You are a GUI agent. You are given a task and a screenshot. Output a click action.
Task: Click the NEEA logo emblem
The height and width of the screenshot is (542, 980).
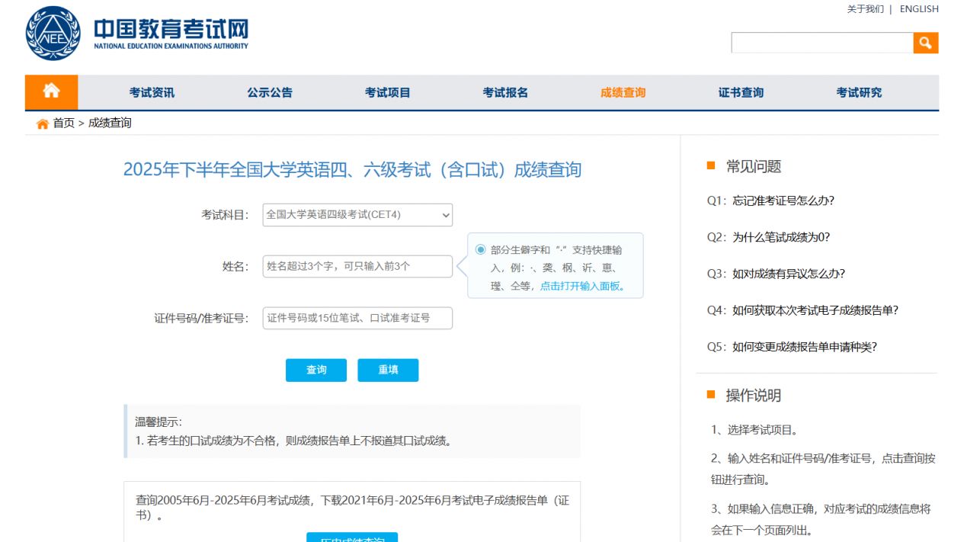tap(53, 34)
